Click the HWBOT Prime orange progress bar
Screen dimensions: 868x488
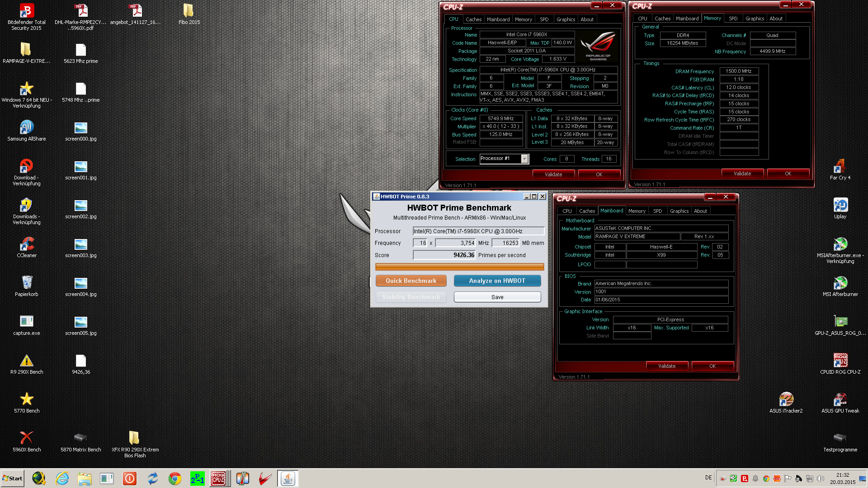pos(459,267)
